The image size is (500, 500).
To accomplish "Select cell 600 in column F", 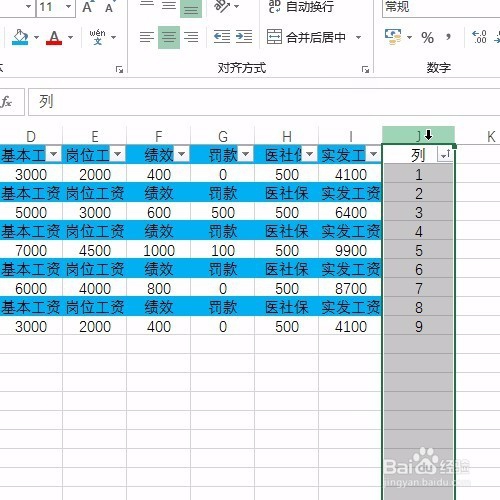I will tap(159, 213).
